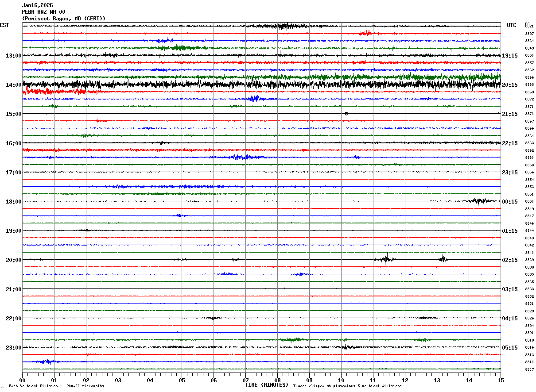Select DC offset value 8871
536x392 pixels.
point(529,107)
